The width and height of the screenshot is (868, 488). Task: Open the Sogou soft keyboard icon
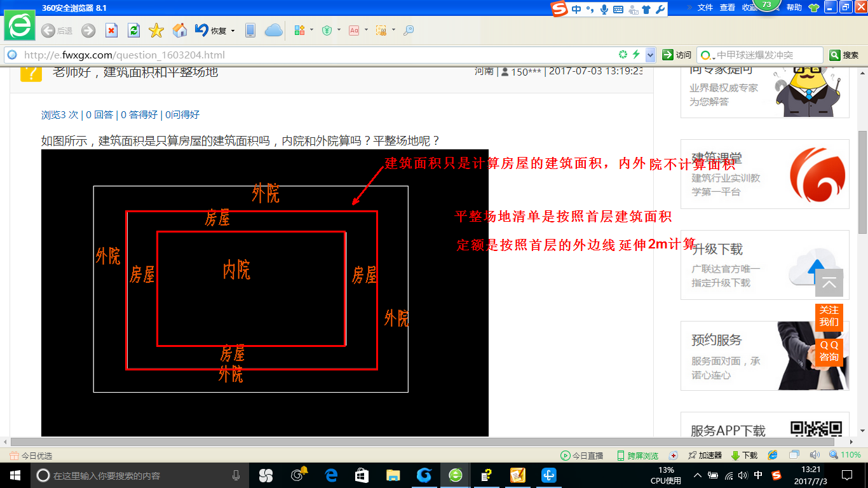(617, 9)
